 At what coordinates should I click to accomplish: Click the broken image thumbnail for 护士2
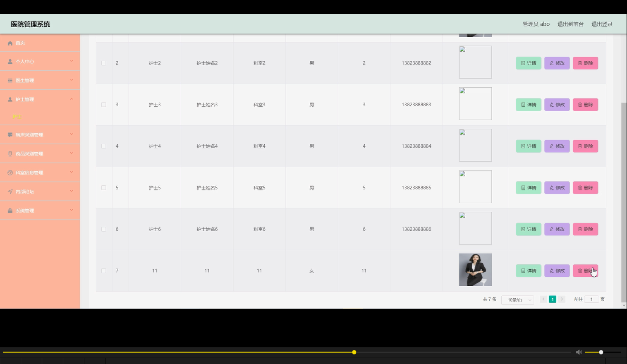click(475, 62)
